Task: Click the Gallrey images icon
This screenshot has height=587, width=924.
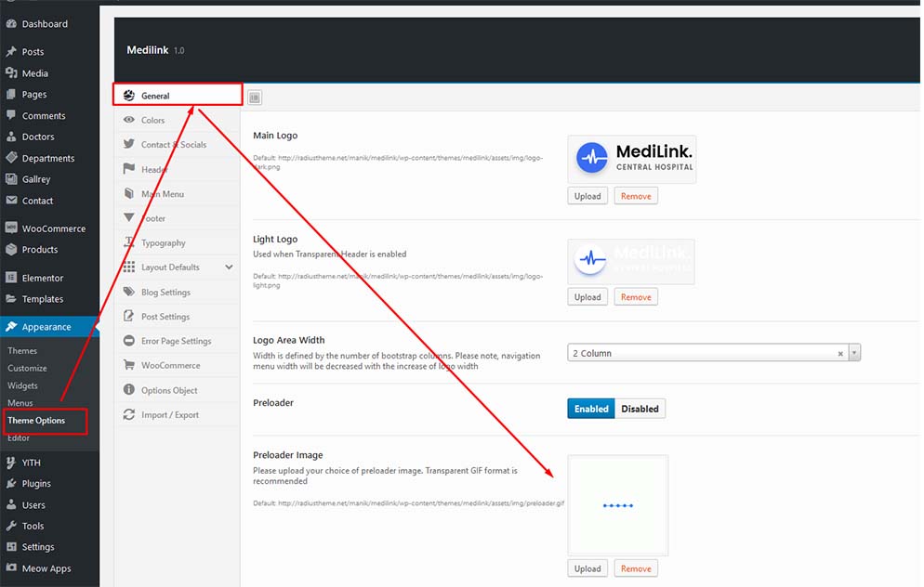Action: tap(11, 179)
